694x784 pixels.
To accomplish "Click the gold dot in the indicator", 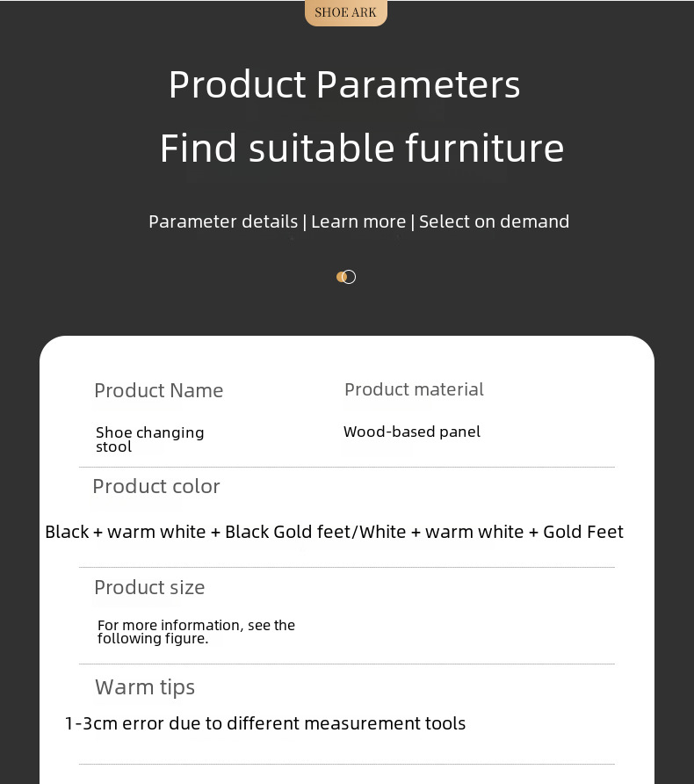I will tap(341, 277).
